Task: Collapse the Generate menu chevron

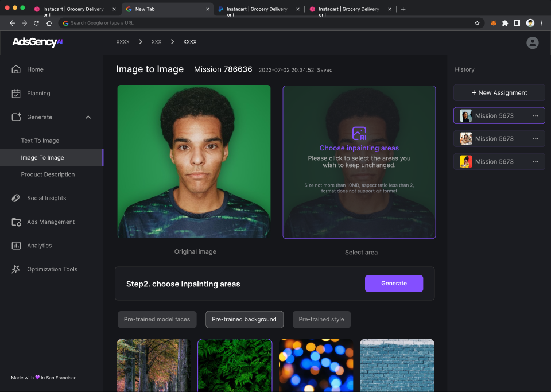Action: pos(88,117)
